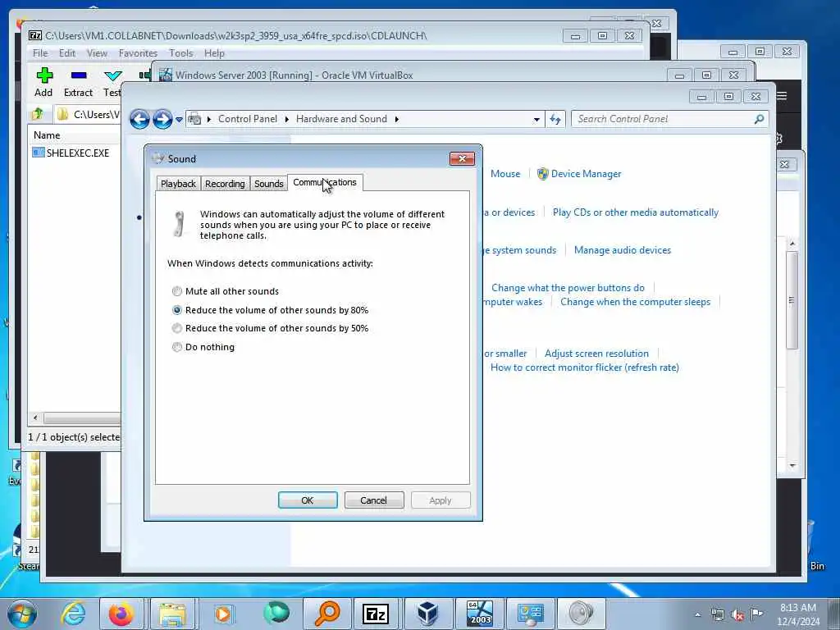Open 7-Zip Edit menu

click(67, 53)
